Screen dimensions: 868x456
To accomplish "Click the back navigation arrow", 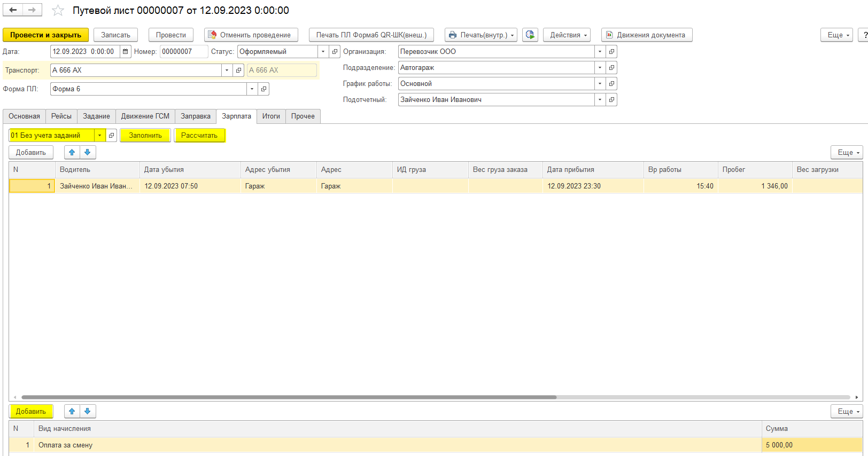I will (13, 10).
